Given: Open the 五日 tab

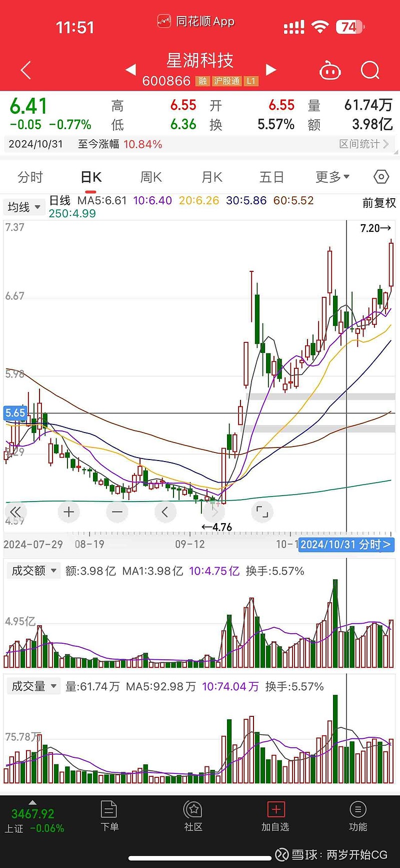Looking at the screenshot, I should 271,177.
